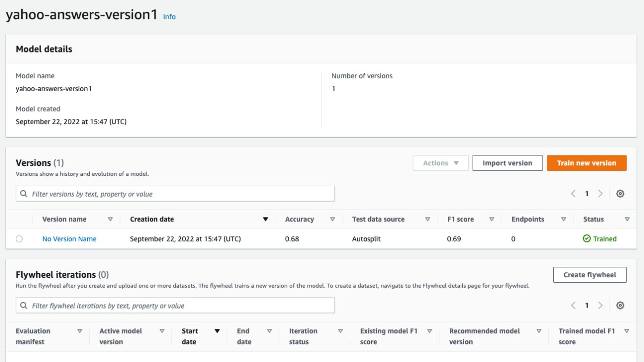Image resolution: width=644 pixels, height=362 pixels.
Task: Open the Actions dropdown
Action: click(440, 163)
